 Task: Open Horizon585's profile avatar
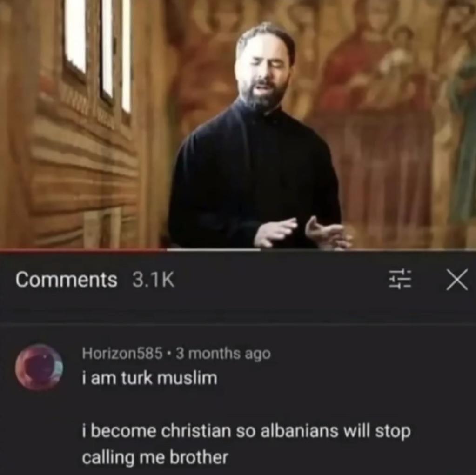click(x=39, y=367)
